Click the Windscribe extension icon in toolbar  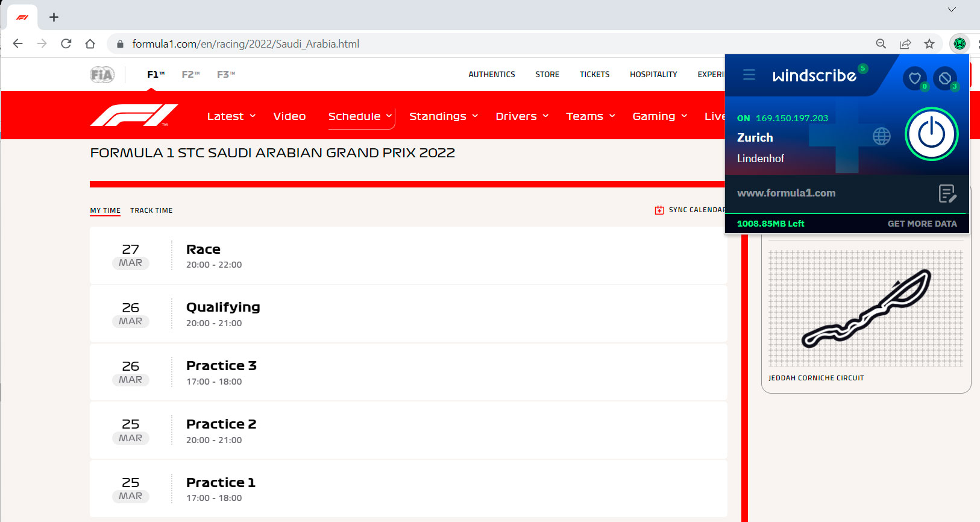(x=960, y=43)
